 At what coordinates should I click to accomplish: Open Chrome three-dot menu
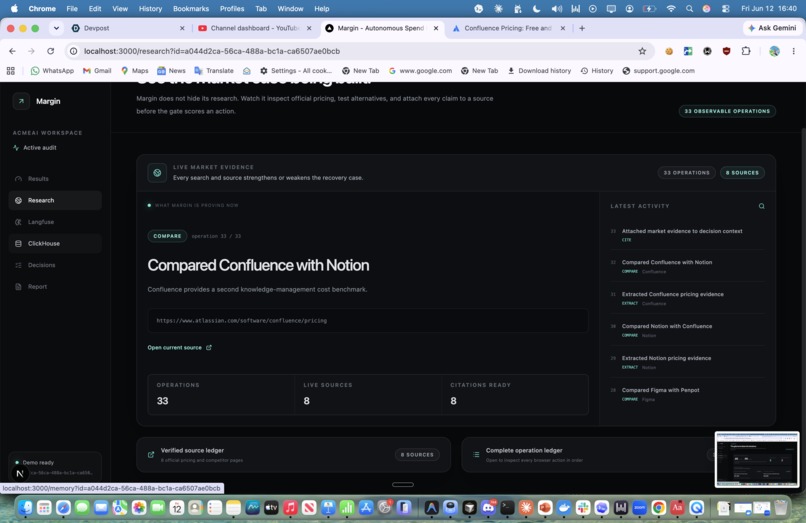click(x=794, y=51)
